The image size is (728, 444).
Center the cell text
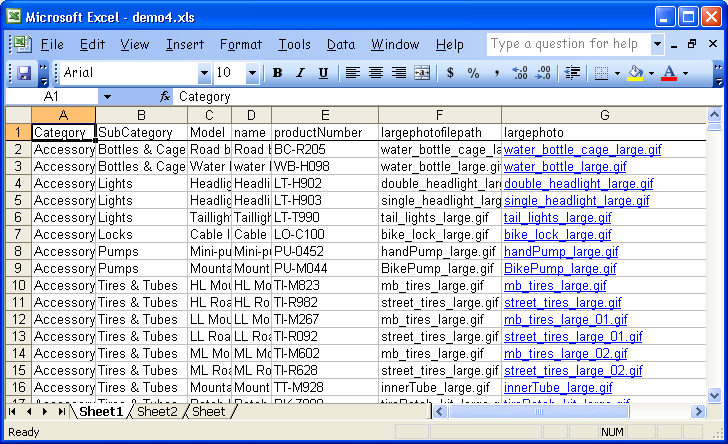coord(376,73)
